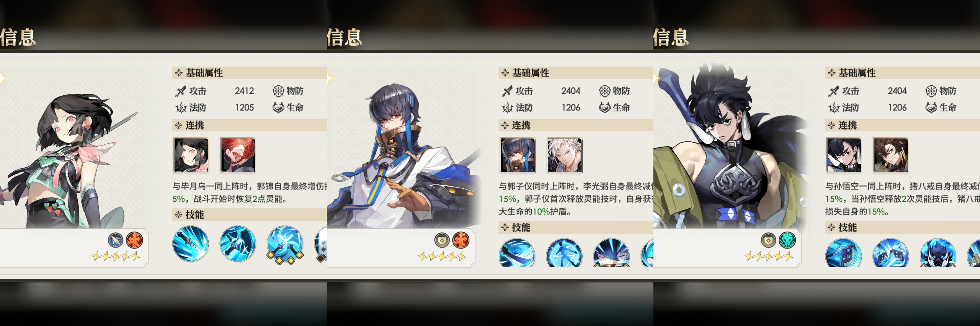Screen dimensions: 980x326
Task: Click Guo Jin's first sword skill icon
Action: [191, 244]
